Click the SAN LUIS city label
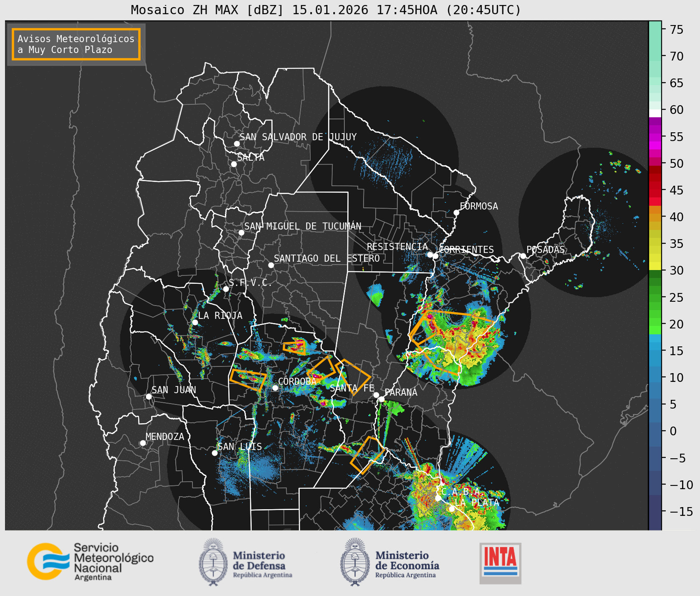 click(x=240, y=447)
